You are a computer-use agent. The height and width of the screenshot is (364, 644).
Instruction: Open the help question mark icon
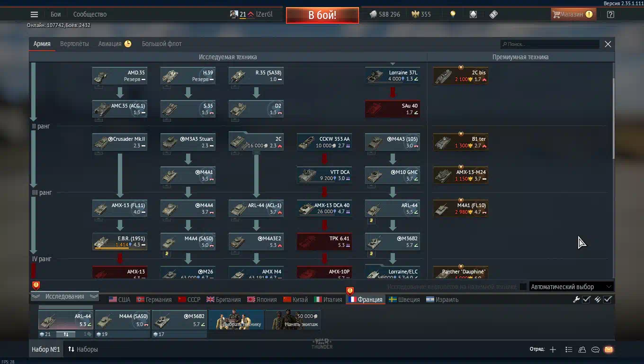pos(610,14)
